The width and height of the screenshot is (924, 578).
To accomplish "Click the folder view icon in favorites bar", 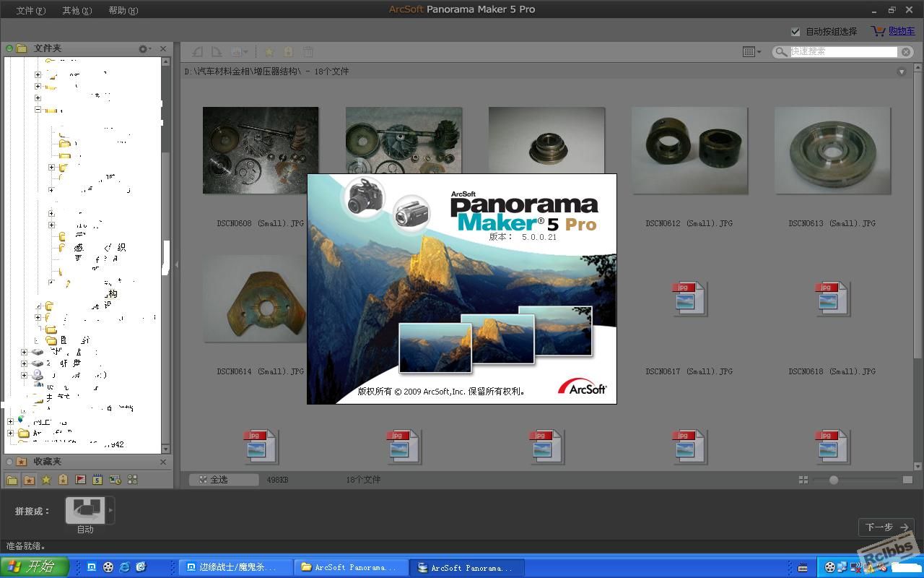I will (12, 480).
